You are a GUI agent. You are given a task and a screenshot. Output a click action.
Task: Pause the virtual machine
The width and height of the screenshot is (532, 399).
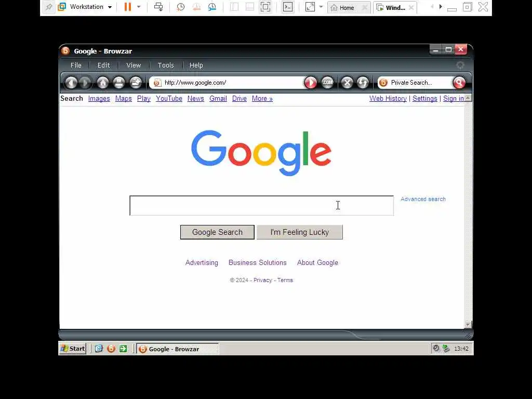pyautogui.click(x=128, y=7)
